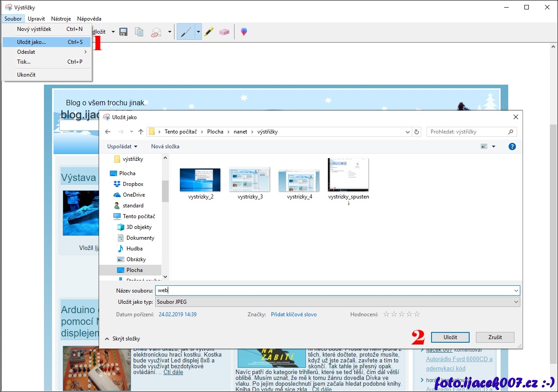This screenshot has height=392, width=558.
Task: Choose 'Uložit jako...' from Soubor menu
Action: [31, 42]
